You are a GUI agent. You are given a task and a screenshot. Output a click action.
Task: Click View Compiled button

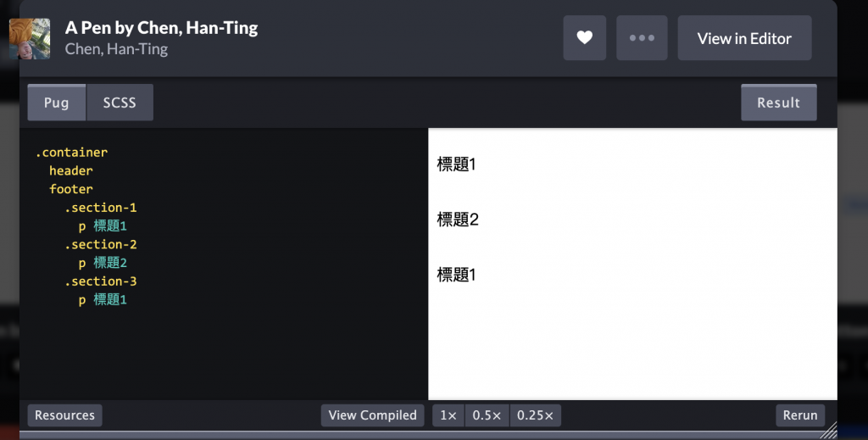(373, 415)
